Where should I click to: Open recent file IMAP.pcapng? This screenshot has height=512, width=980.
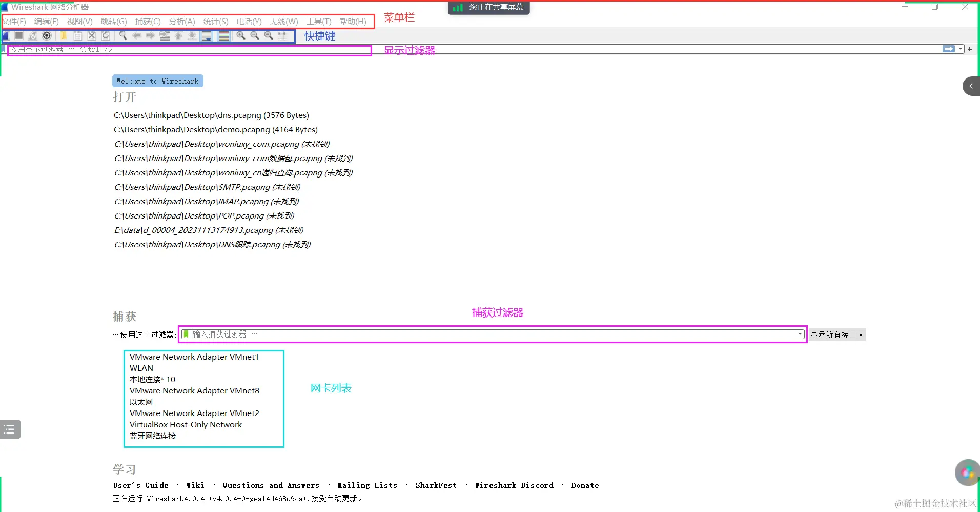coord(207,202)
